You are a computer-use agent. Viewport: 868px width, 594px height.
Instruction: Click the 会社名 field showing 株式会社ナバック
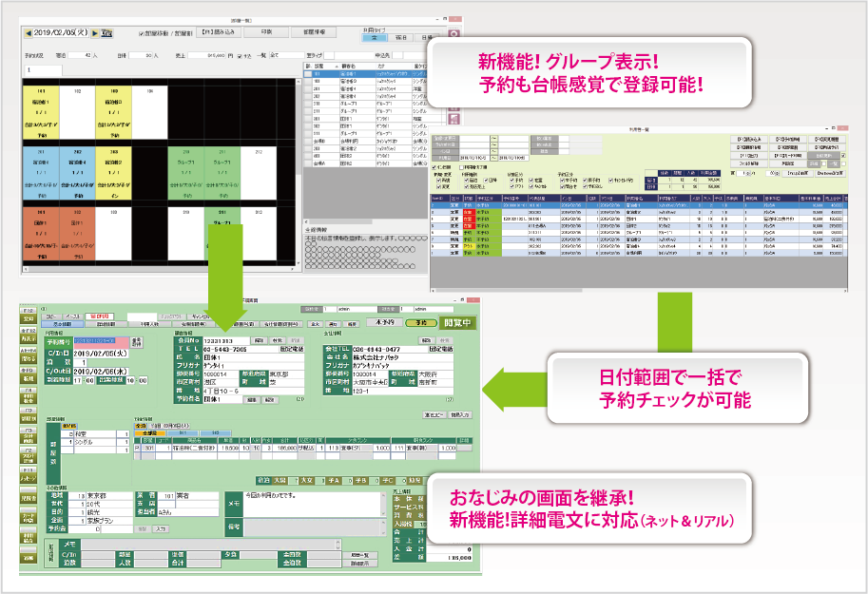402,357
